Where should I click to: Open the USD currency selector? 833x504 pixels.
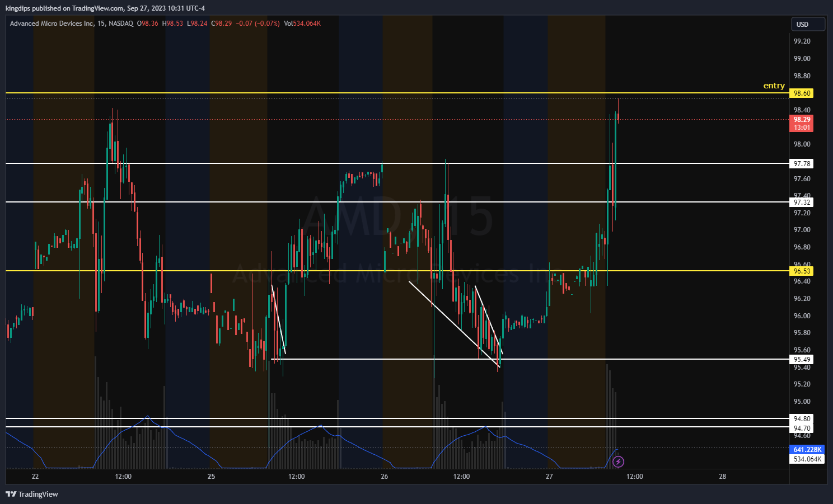(808, 24)
